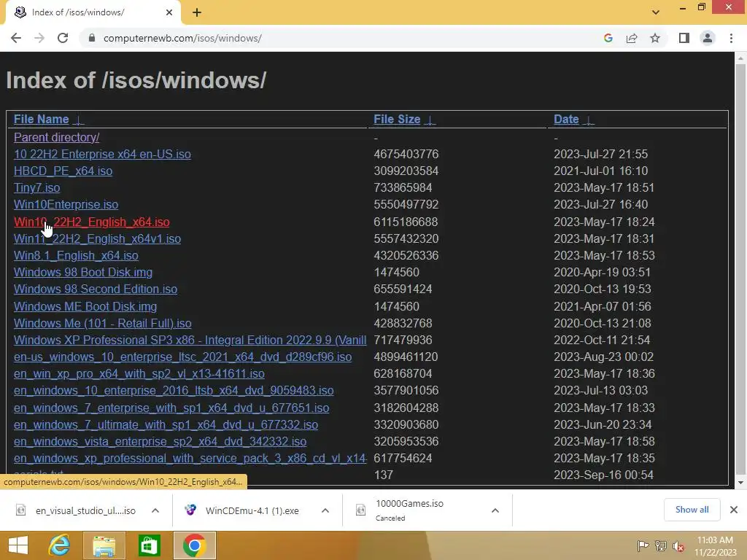The image size is (747, 560).
Task: Download en_windows_7_ultimate_with_sp1 iso
Action: (166, 424)
